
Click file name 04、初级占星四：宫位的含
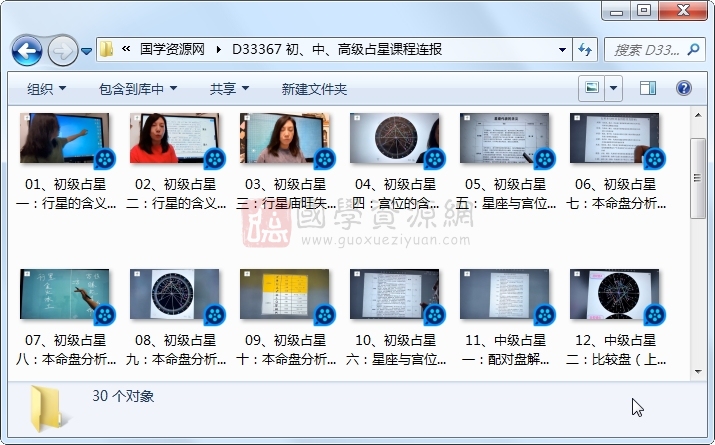[395, 194]
